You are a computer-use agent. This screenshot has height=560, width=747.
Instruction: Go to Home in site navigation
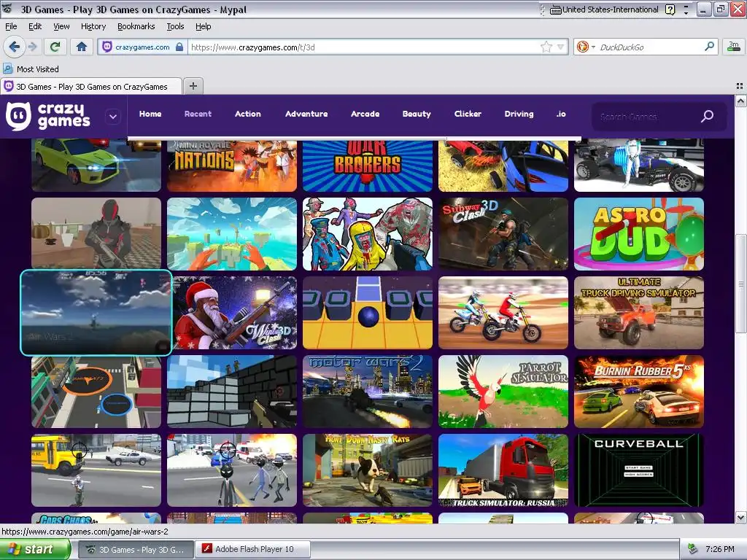tap(150, 114)
